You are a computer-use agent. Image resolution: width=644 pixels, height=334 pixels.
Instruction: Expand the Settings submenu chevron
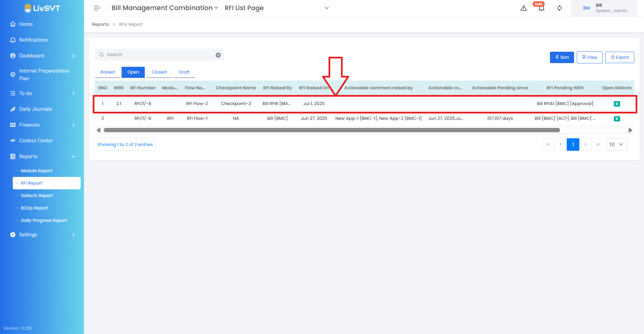coord(74,235)
